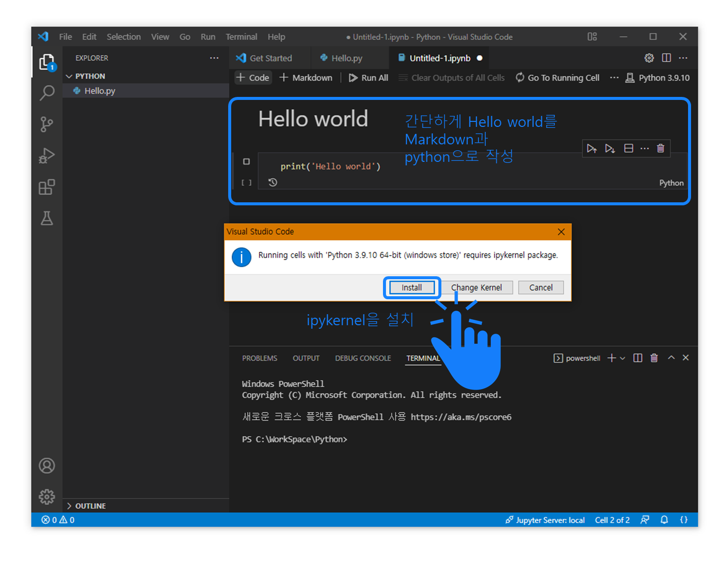Split the terminal panel
728x562 pixels.
coord(638,358)
